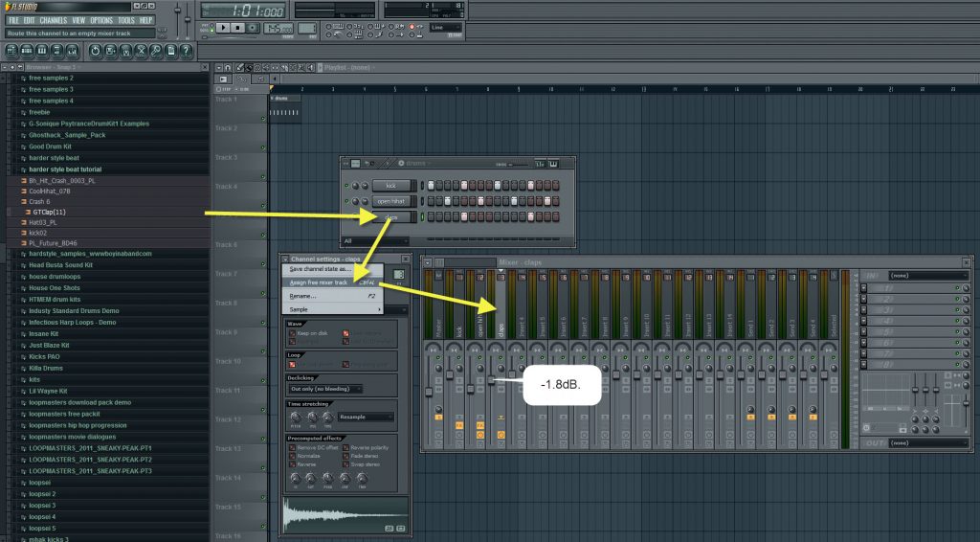
Task: Open the playlist view from shortcut toolbar
Action: tap(11, 51)
